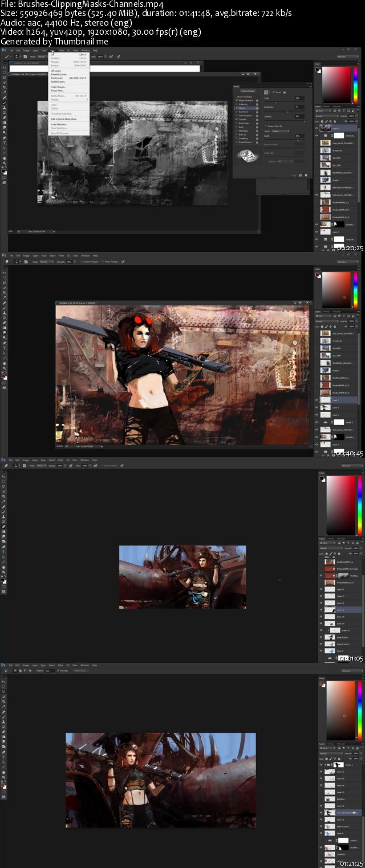Image resolution: width=365 pixels, height=868 pixels.
Task: Select the Gradient tool in the 00:40:45 frame
Action: pos(4,328)
